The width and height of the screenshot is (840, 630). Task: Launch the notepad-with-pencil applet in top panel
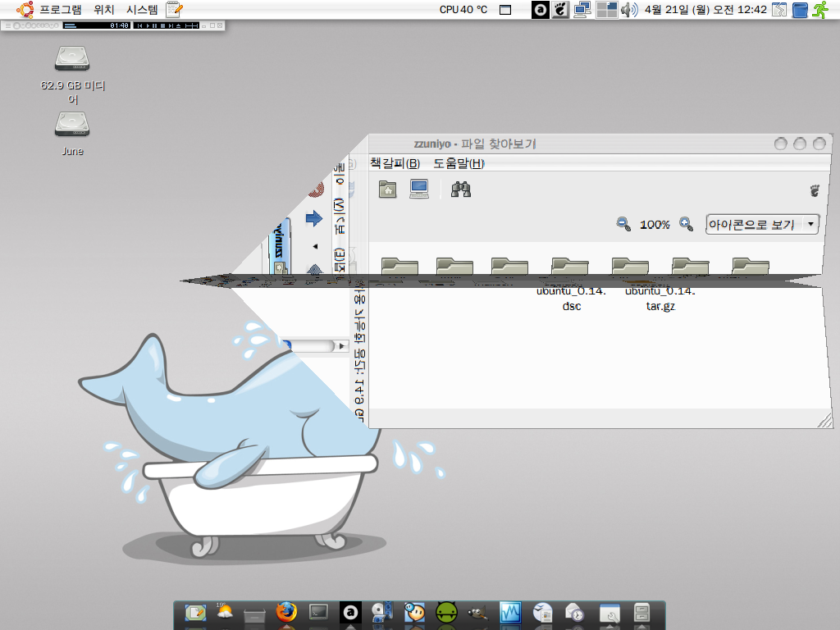coord(174,10)
